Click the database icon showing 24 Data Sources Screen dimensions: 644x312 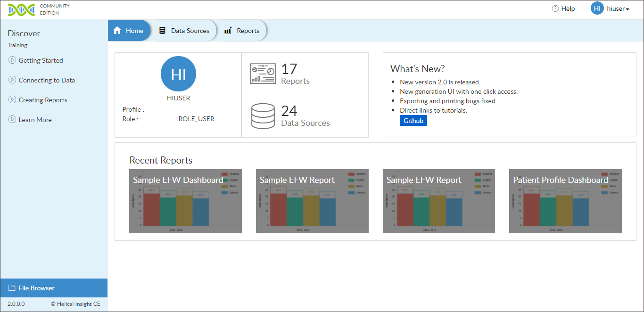click(263, 116)
